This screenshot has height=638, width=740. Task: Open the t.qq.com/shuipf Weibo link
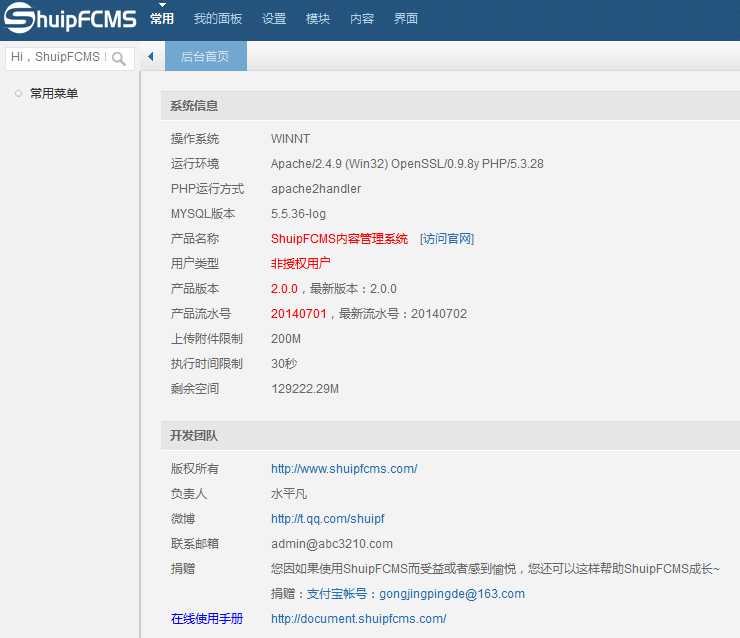[x=328, y=519]
